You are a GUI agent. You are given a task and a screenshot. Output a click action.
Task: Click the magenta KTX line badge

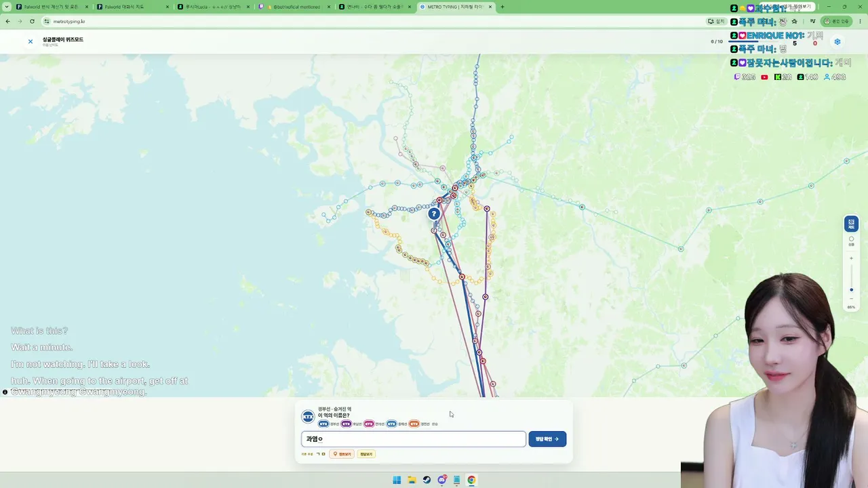[369, 424]
